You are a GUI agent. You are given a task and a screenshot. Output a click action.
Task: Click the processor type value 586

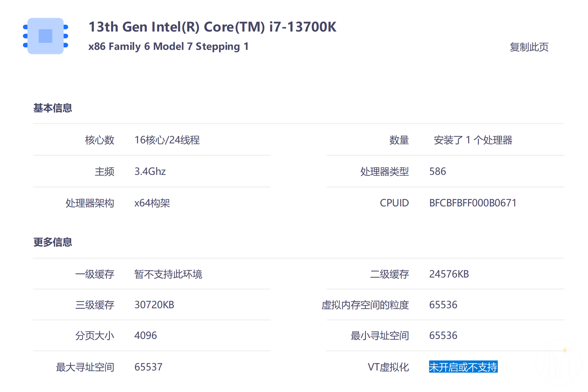tap(437, 171)
